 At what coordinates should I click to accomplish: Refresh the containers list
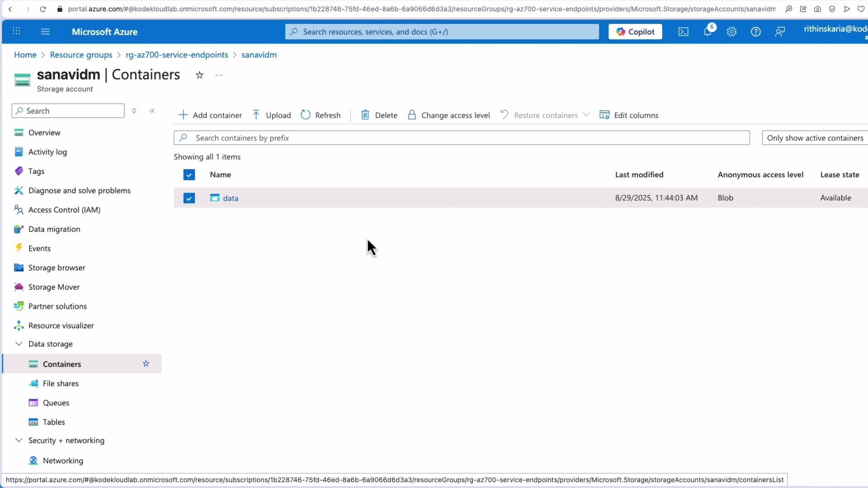click(321, 115)
